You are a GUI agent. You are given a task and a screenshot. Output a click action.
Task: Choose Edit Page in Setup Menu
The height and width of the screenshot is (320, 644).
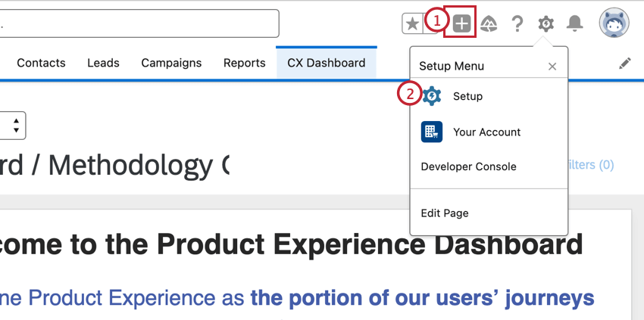445,213
